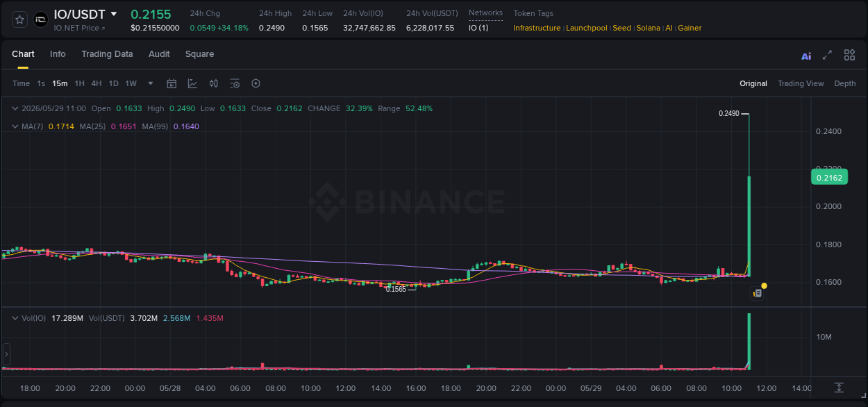
Task: Click the $0.21550000 price text
Action: (155, 28)
